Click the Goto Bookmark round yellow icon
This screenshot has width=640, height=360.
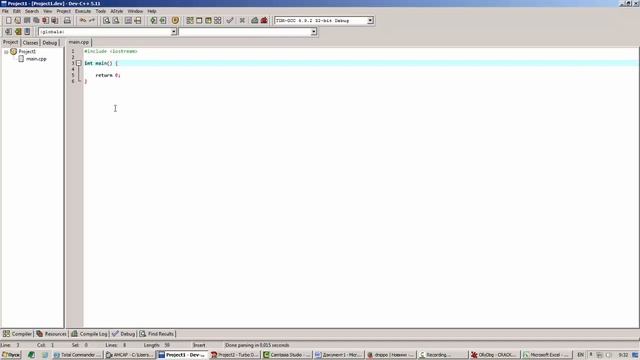(176, 20)
